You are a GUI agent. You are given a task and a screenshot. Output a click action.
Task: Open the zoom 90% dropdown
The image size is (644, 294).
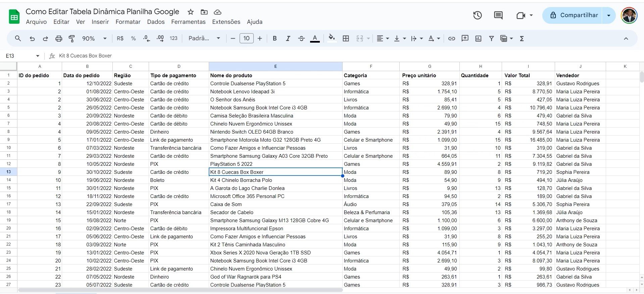(x=94, y=39)
